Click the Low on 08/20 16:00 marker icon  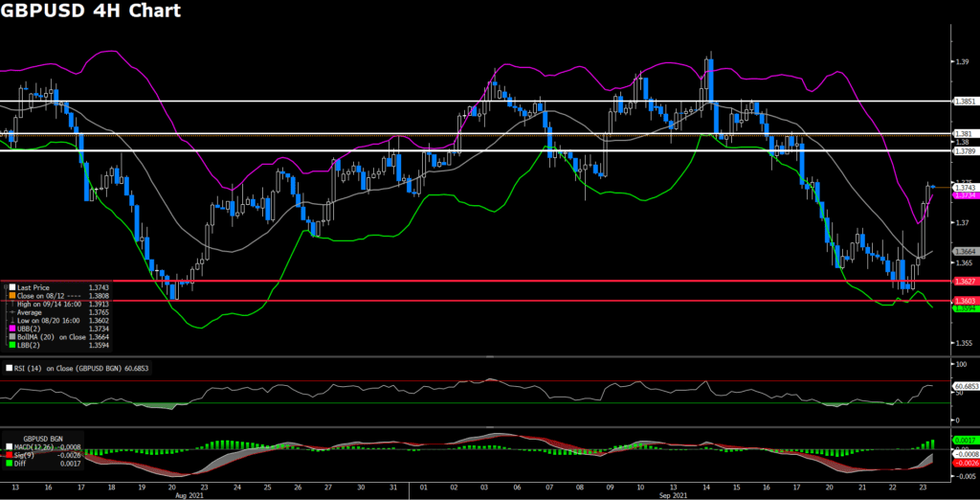coord(12,320)
